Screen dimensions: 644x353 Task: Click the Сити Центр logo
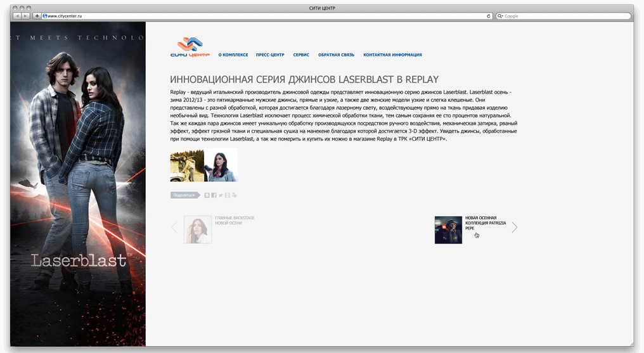[190, 47]
